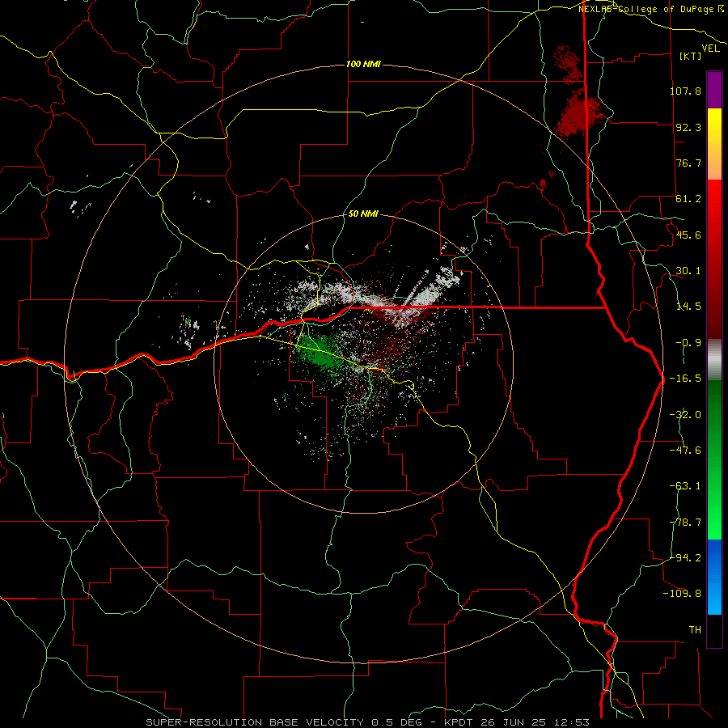This screenshot has height=728, width=728.
Task: Click the 14.5 value on velocity scale
Action: tap(688, 307)
